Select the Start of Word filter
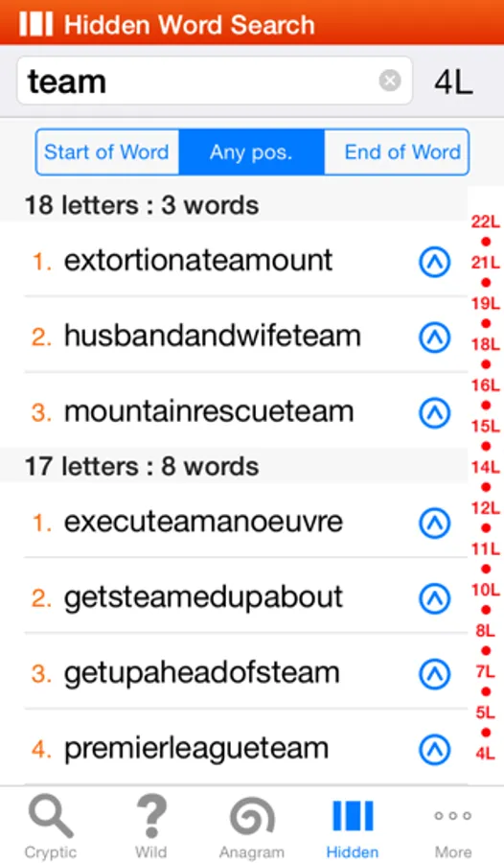 click(x=107, y=152)
